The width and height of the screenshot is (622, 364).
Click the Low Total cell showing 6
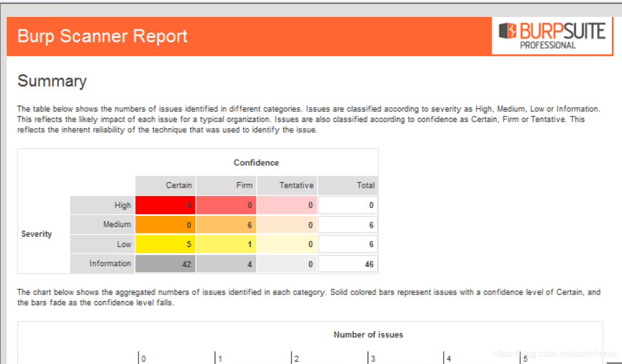348,244
